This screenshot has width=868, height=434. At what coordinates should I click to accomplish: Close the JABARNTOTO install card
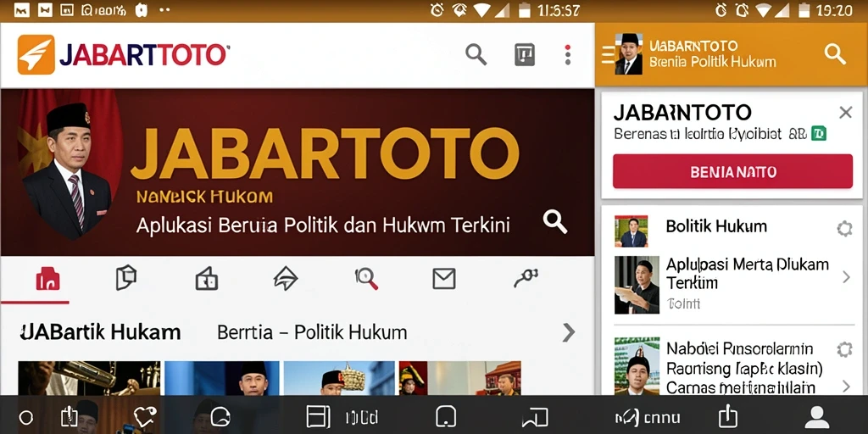[845, 113]
